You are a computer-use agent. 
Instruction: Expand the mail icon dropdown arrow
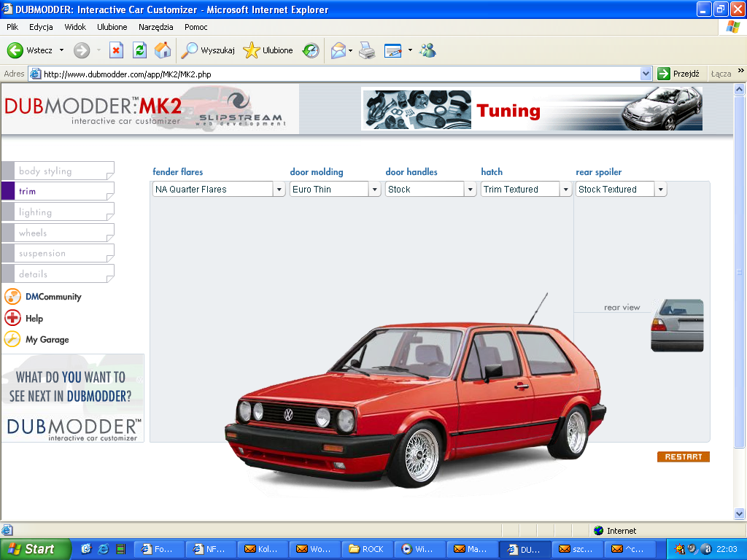point(351,50)
